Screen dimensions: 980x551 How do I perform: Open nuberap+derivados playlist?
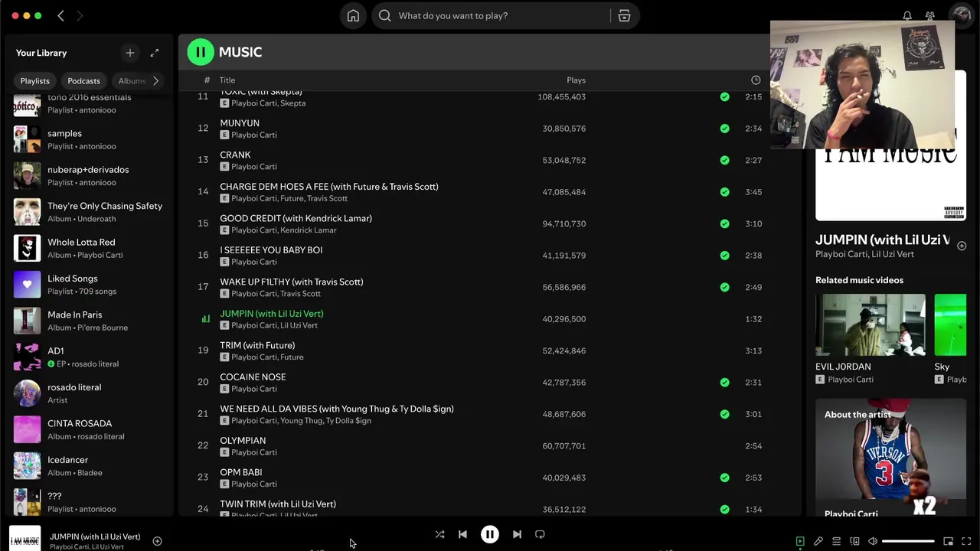(90, 175)
